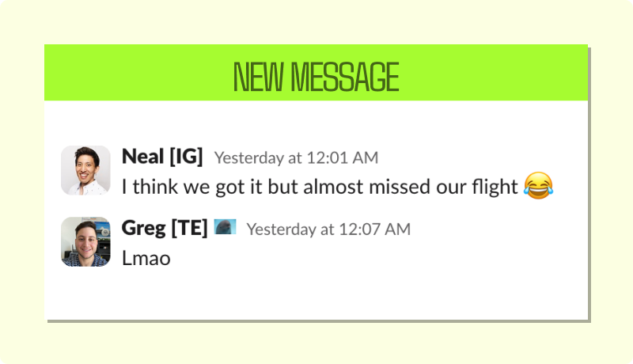Select the "Lmao" message text
Screen dimensions: 633x364
[x=146, y=258]
